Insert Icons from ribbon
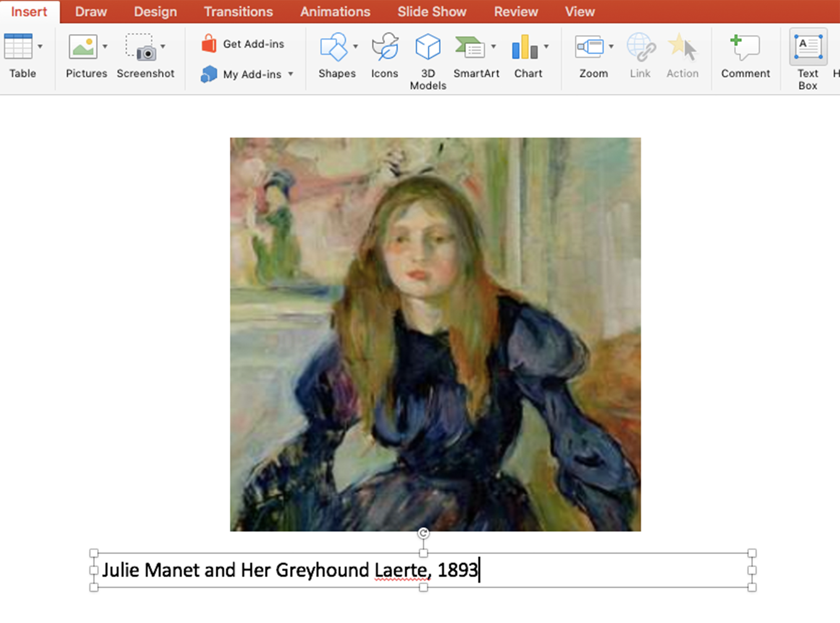840x623 pixels. tap(385, 55)
